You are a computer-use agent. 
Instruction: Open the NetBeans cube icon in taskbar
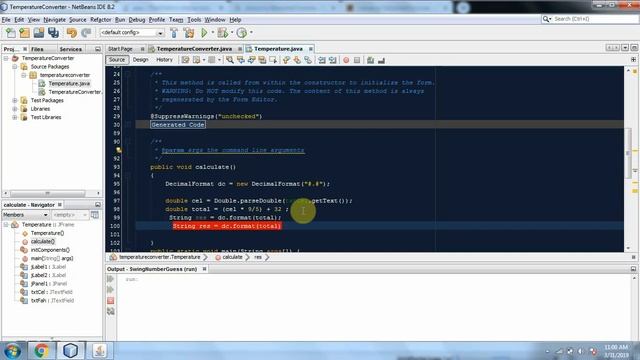(x=70, y=351)
